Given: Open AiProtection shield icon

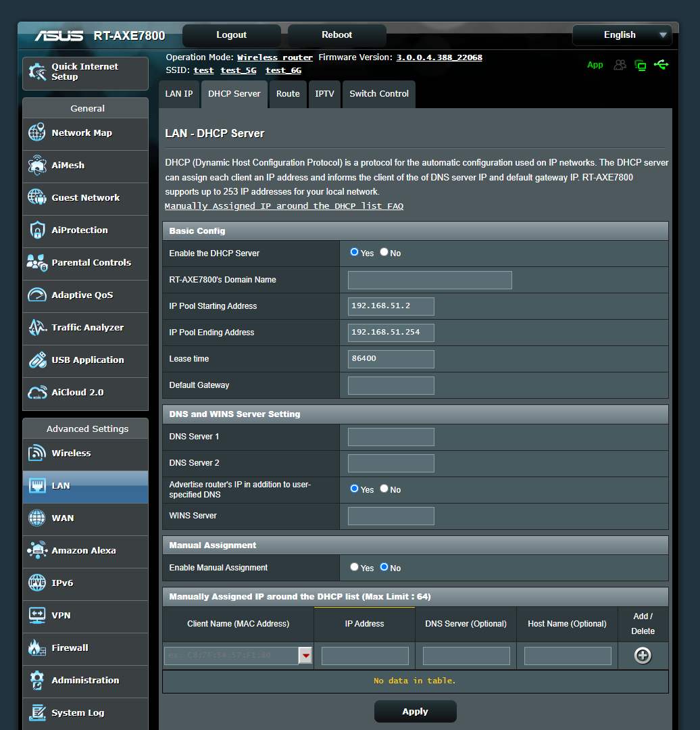Looking at the screenshot, I should pos(37,230).
